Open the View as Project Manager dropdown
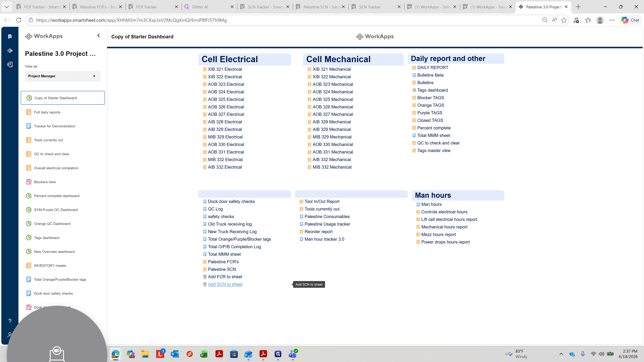Viewport: 644px width, 362px height. pyautogui.click(x=63, y=76)
